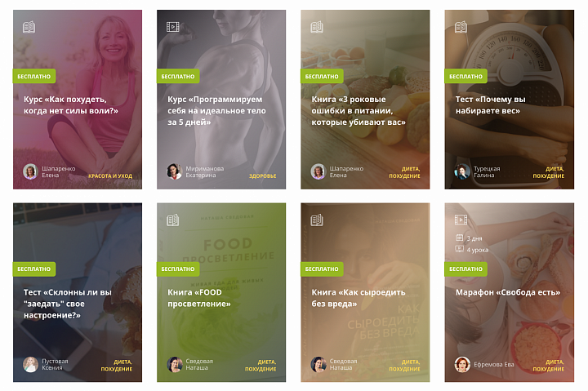This screenshot has width=588, height=391.
Task: Click video icon on «Программируем себя» card
Action: [173, 27]
